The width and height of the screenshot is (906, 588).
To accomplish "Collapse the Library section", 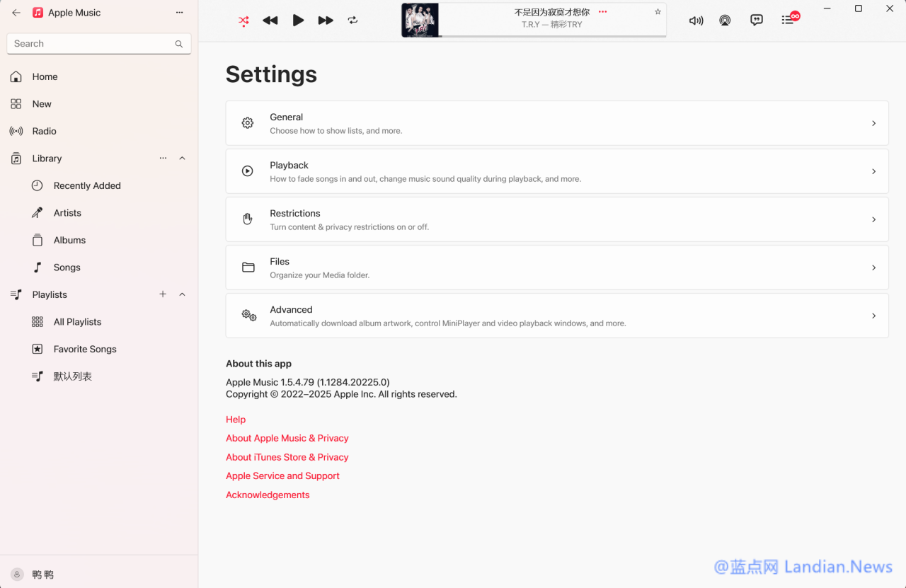I will click(182, 158).
